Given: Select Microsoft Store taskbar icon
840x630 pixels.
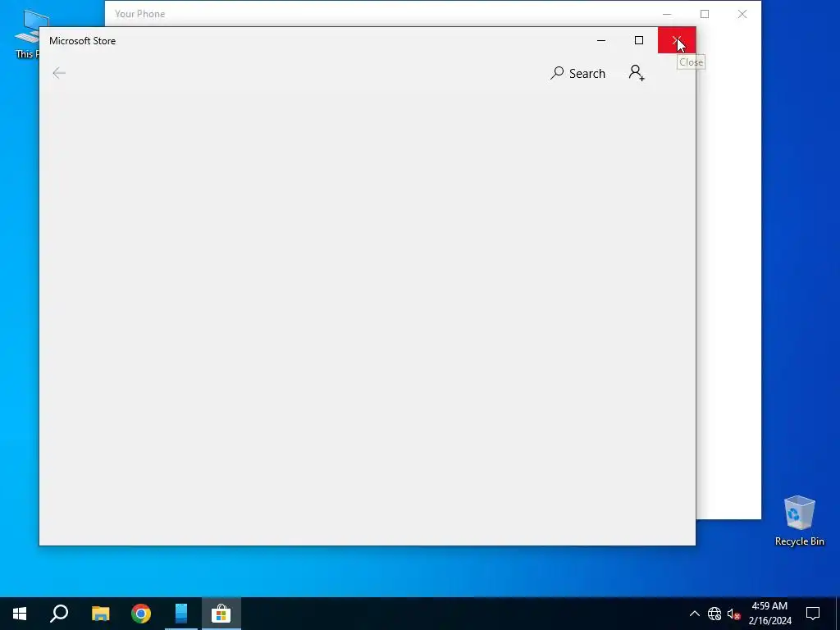Looking at the screenshot, I should coord(221,614).
